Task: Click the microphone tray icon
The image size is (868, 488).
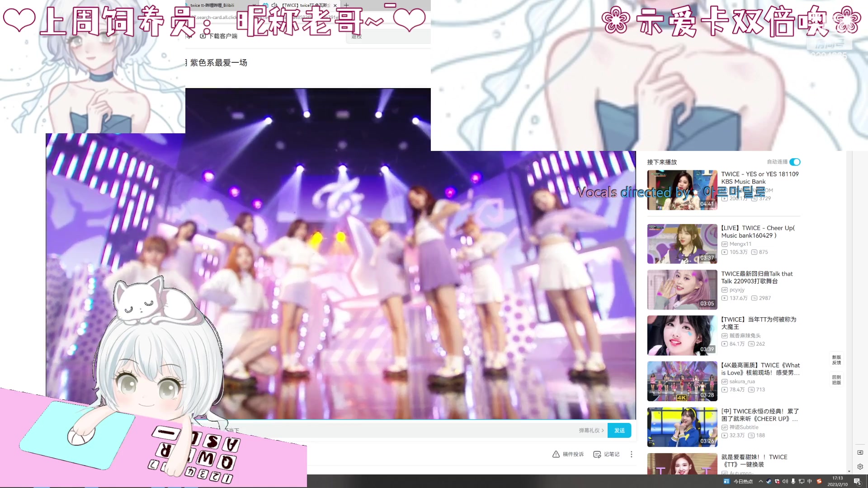Action: click(x=793, y=481)
